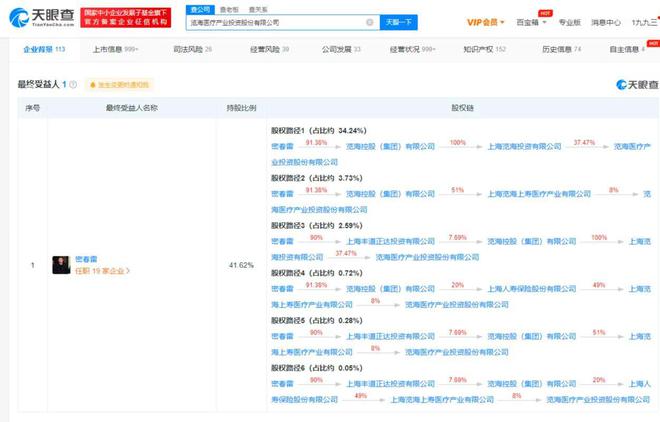Click 密春雷 link in 股权路径3
Screen dimensions: 660x422
(x=282, y=242)
